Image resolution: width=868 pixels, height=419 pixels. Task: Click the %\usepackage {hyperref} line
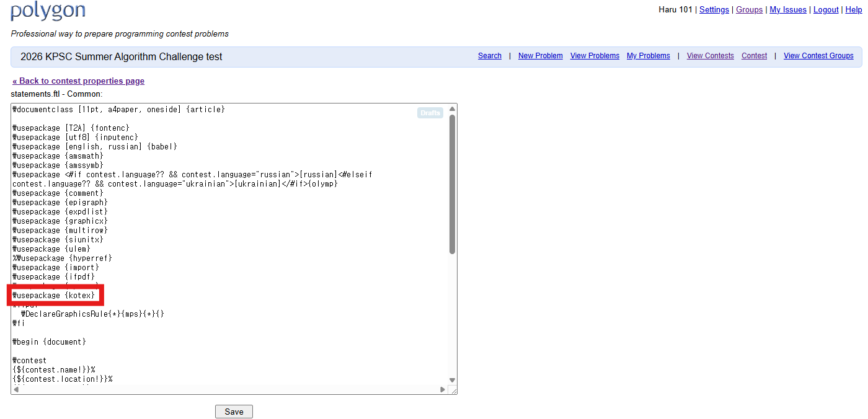click(x=62, y=258)
